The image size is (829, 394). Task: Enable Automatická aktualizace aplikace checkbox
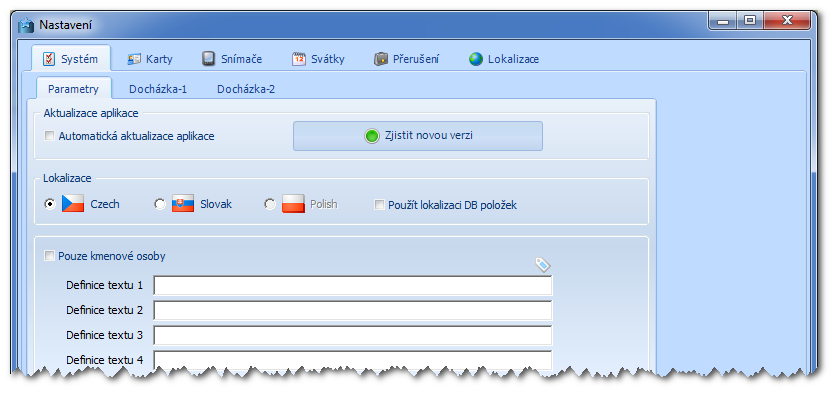(x=49, y=136)
